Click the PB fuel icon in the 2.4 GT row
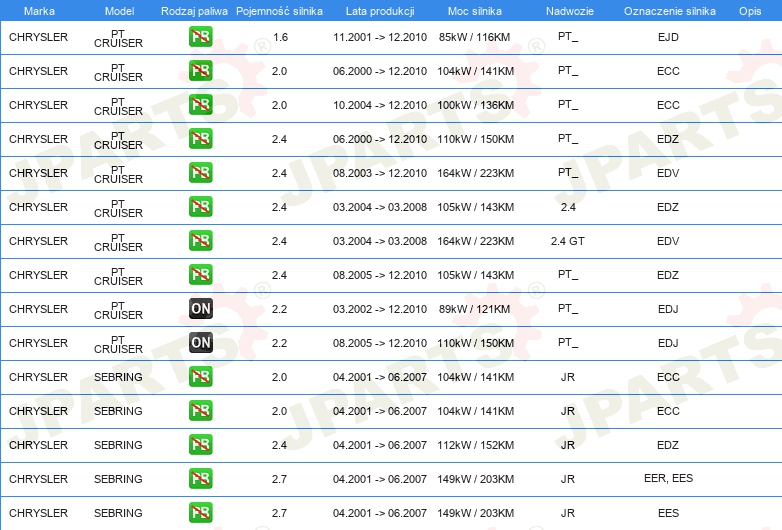This screenshot has width=782, height=530. coord(200,241)
